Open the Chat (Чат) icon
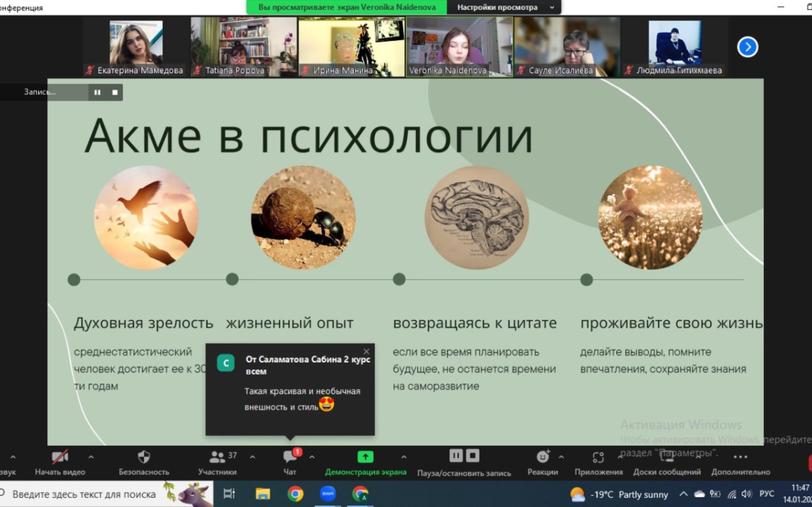This screenshot has width=812, height=507. click(290, 457)
